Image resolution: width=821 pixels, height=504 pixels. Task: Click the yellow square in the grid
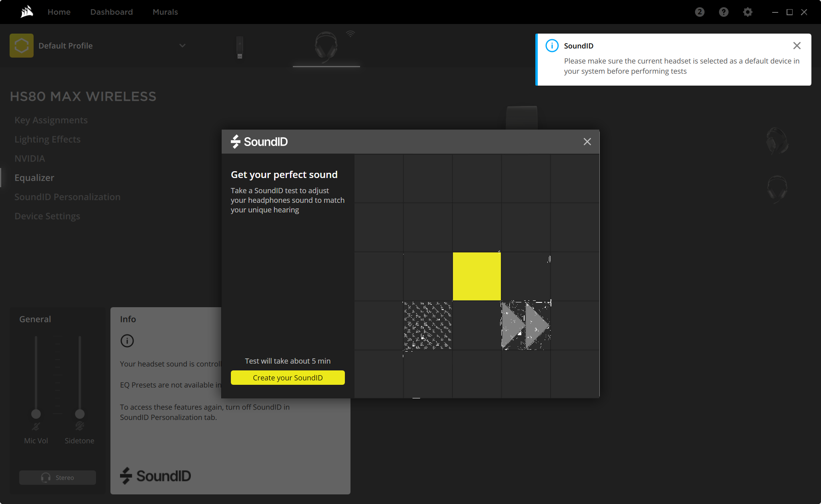point(477,276)
